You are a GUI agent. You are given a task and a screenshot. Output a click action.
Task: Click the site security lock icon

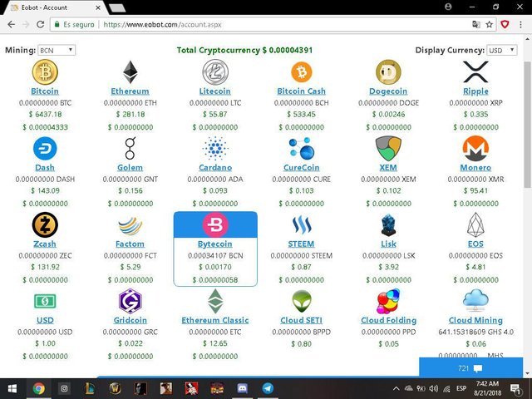pyautogui.click(x=57, y=24)
